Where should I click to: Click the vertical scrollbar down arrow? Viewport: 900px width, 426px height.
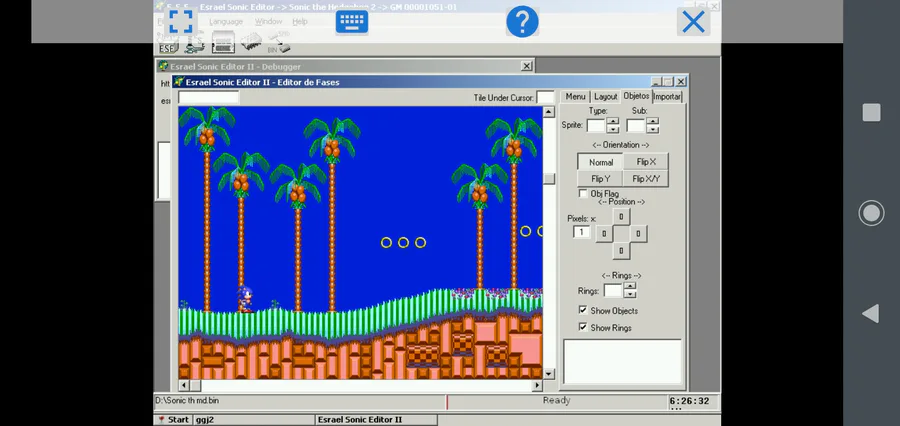coord(549,374)
